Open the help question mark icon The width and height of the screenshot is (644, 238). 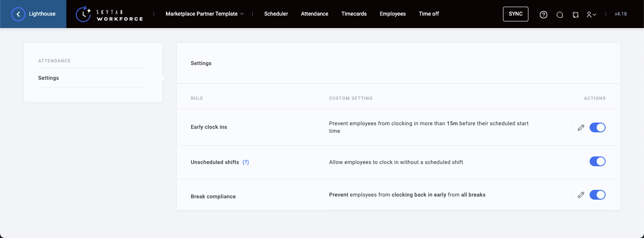543,14
